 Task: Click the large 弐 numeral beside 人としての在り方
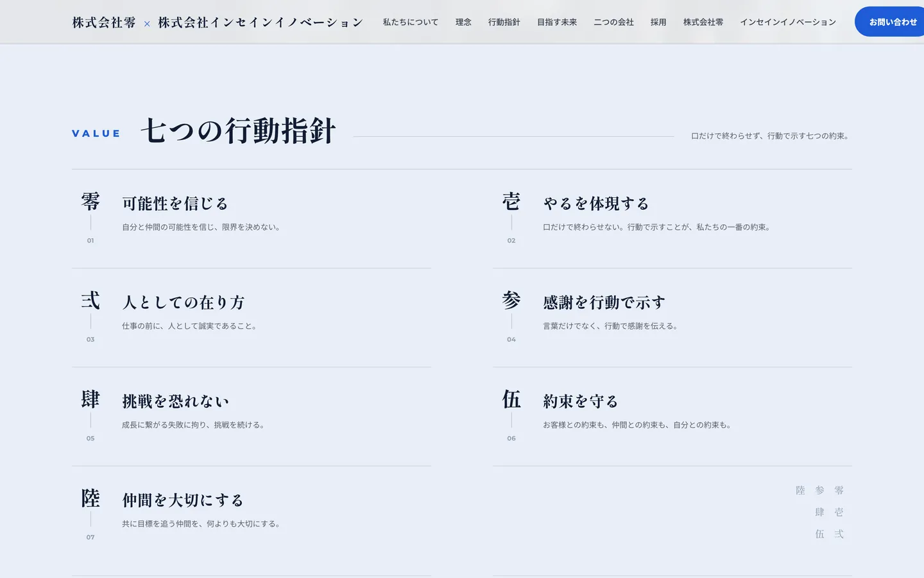pyautogui.click(x=90, y=301)
